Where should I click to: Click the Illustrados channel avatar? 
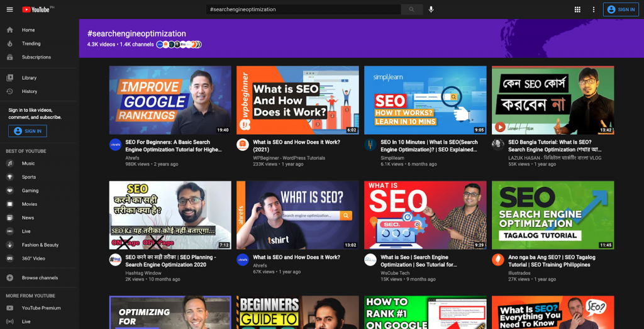(x=498, y=260)
